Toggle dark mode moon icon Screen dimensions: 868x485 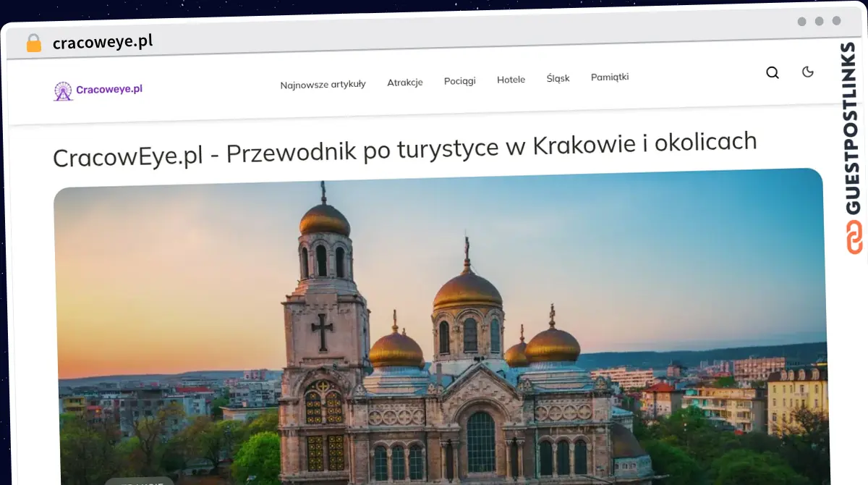pos(808,71)
